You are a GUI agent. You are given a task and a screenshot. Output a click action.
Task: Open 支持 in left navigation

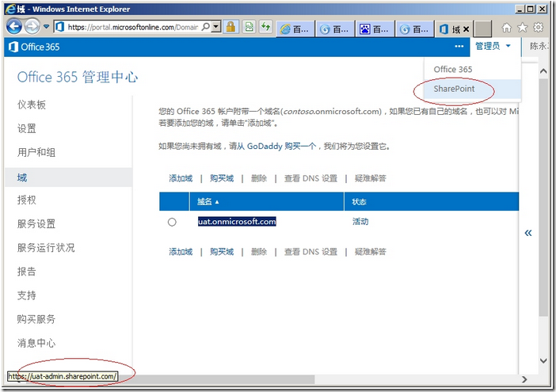click(27, 295)
